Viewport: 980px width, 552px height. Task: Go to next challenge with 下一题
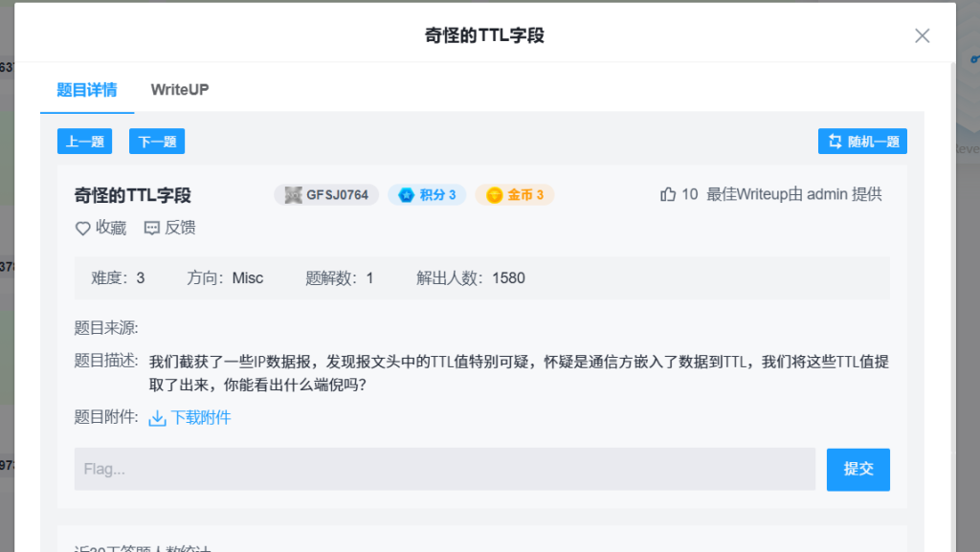coord(157,142)
